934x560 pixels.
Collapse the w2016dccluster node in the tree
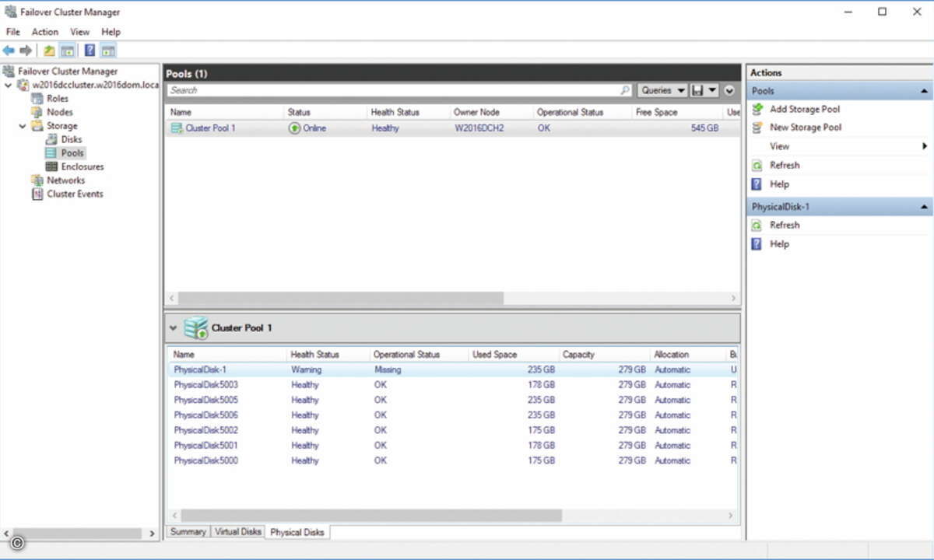(8, 85)
